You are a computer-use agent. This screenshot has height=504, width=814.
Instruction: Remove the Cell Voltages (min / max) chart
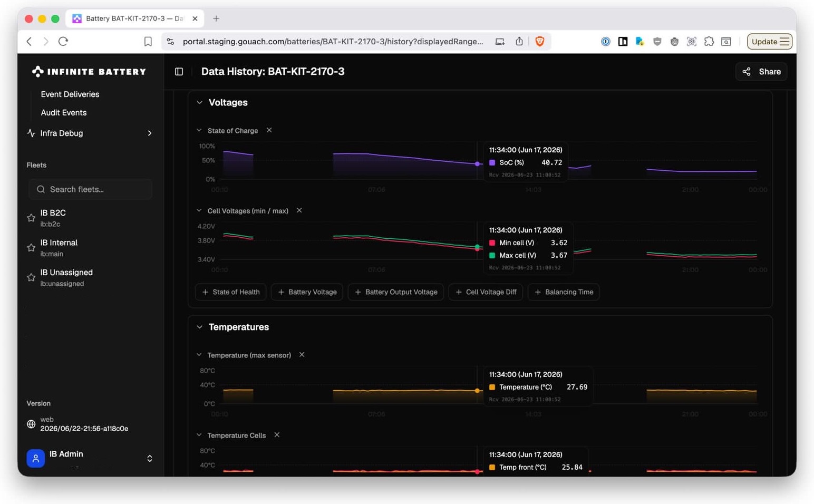[x=299, y=210]
